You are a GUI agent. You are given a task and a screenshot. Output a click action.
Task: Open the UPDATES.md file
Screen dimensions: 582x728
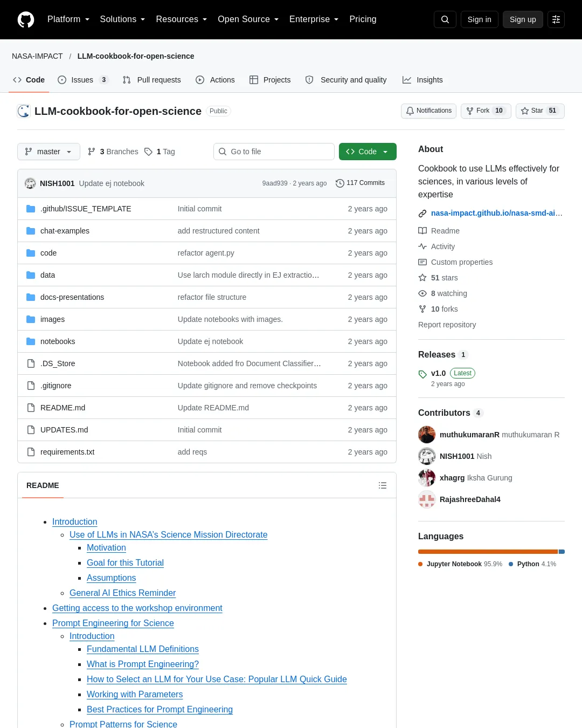tap(64, 430)
